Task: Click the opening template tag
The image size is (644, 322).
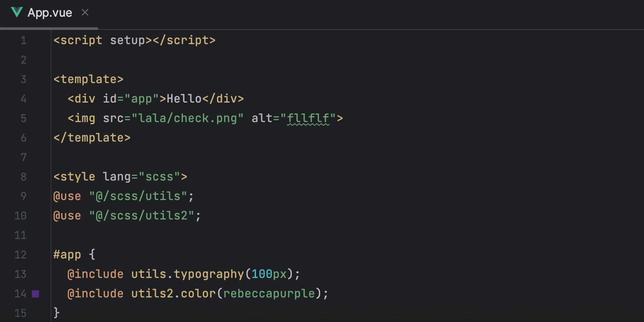Action: 89,79
